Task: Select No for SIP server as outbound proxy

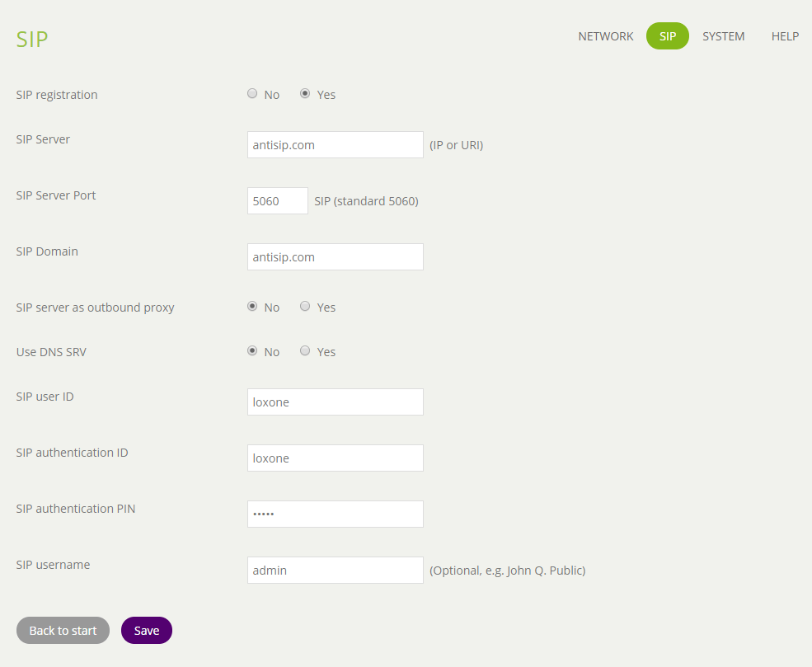Action: [252, 307]
